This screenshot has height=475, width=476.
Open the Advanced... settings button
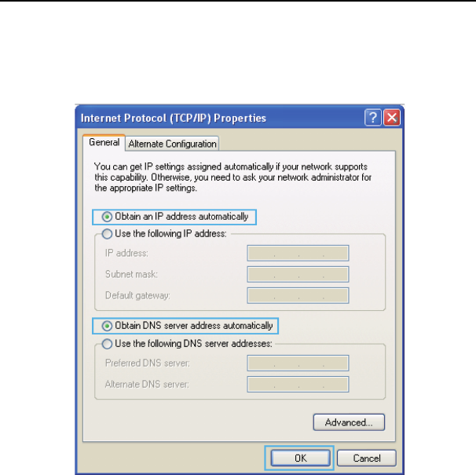pyautogui.click(x=349, y=422)
